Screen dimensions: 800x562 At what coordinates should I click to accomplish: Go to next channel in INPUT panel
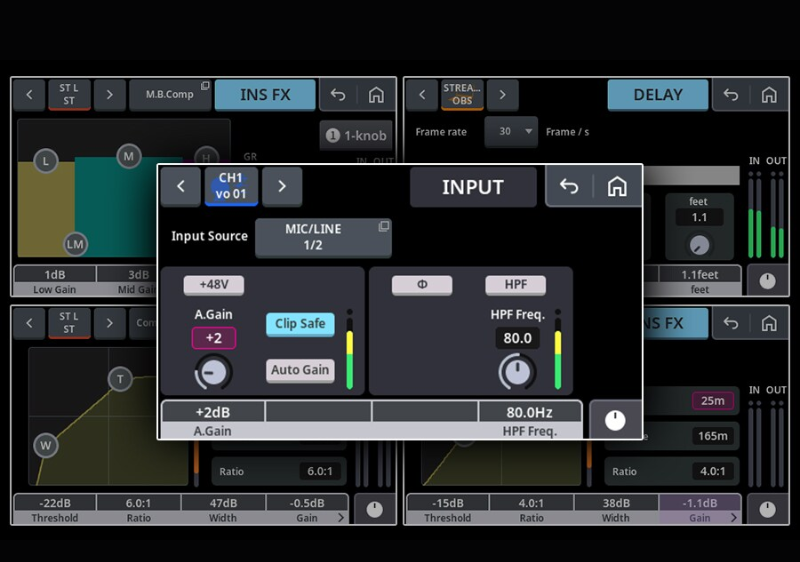(x=282, y=186)
